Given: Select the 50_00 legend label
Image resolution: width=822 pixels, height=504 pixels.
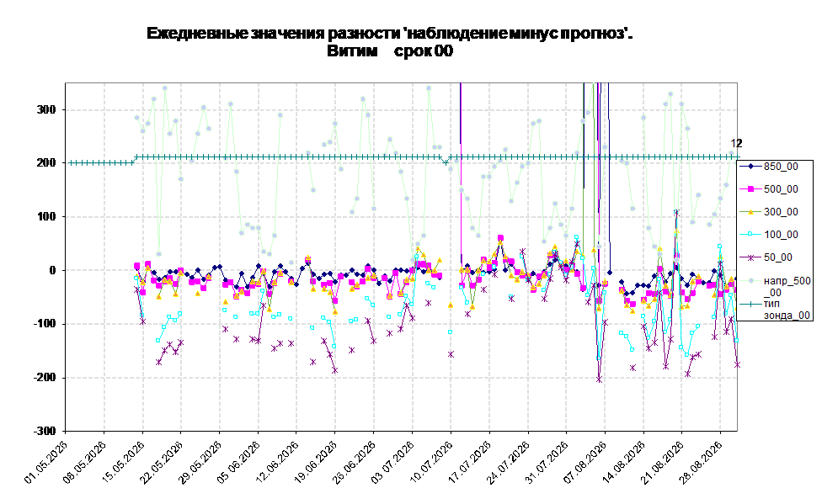Looking at the screenshot, I should [x=778, y=257].
